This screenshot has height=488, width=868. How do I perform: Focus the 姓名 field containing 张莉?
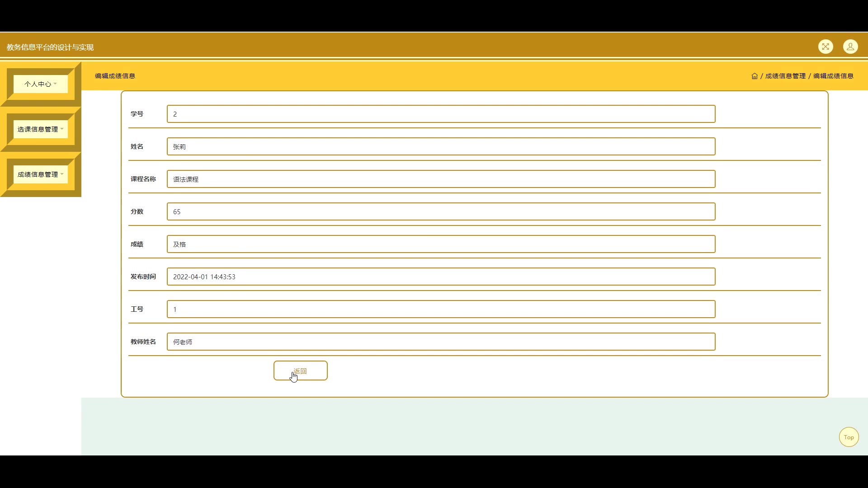coord(441,146)
